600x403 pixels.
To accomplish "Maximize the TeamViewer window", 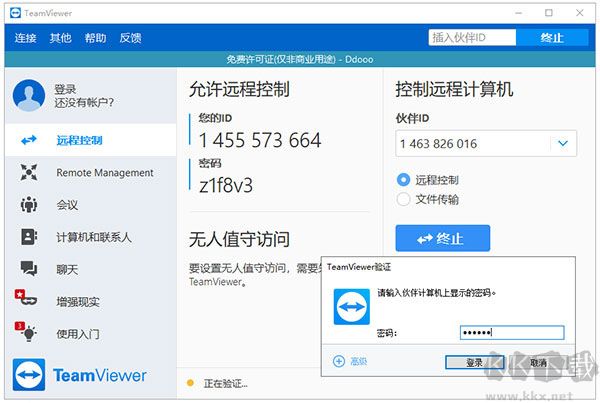I will (549, 13).
